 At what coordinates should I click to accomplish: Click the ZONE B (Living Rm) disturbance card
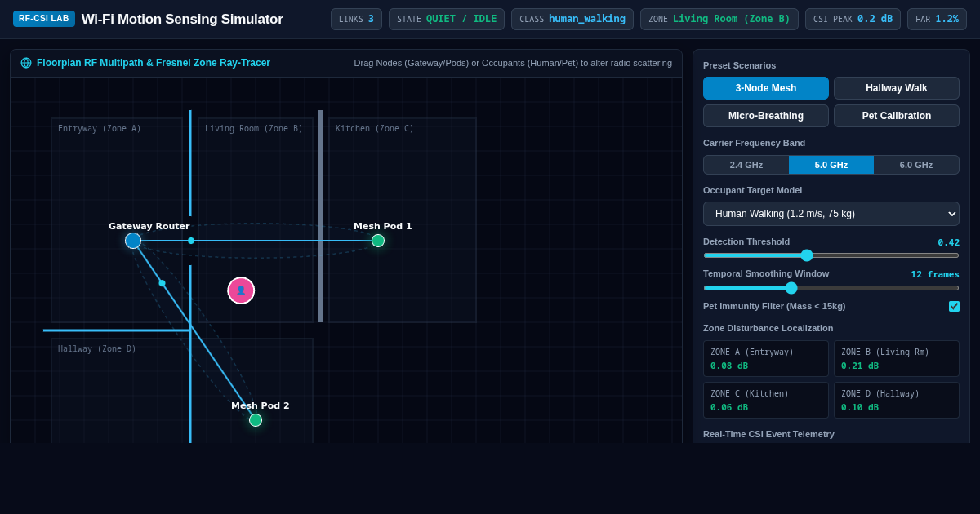(897, 359)
